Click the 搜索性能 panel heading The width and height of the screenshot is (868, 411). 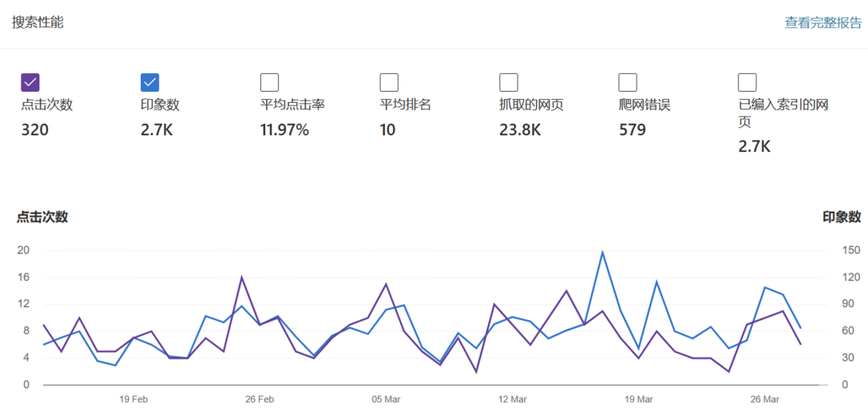[x=38, y=23]
